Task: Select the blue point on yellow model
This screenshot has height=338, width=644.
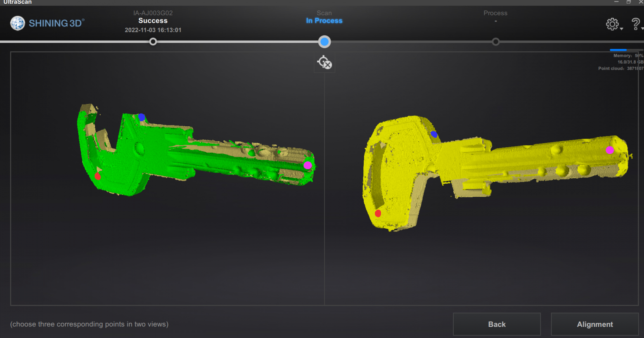Action: (x=434, y=134)
